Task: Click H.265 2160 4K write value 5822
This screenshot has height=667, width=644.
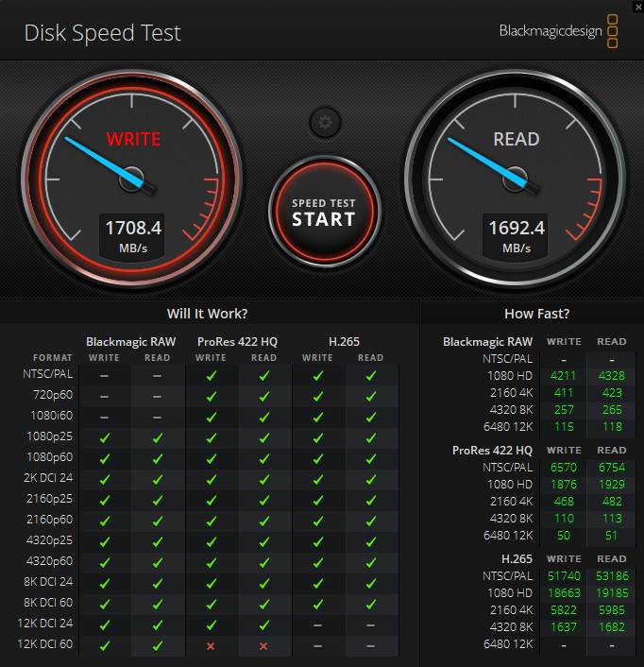Action: pos(564,610)
